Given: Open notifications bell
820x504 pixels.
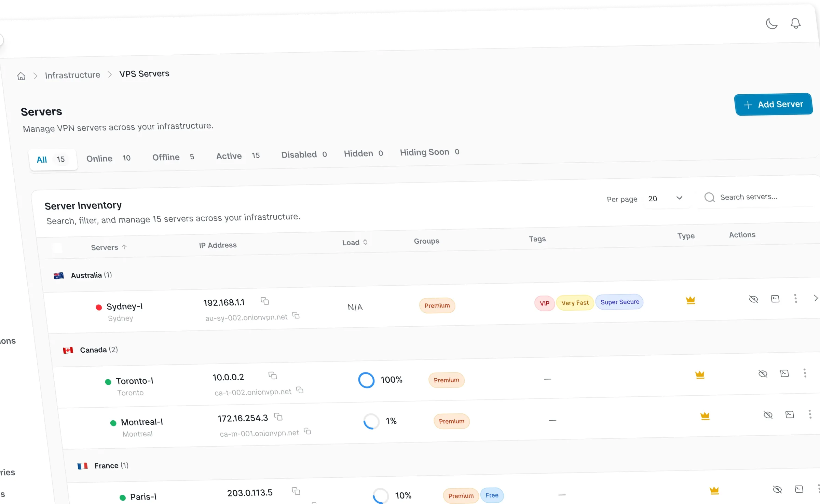Looking at the screenshot, I should pos(795,23).
